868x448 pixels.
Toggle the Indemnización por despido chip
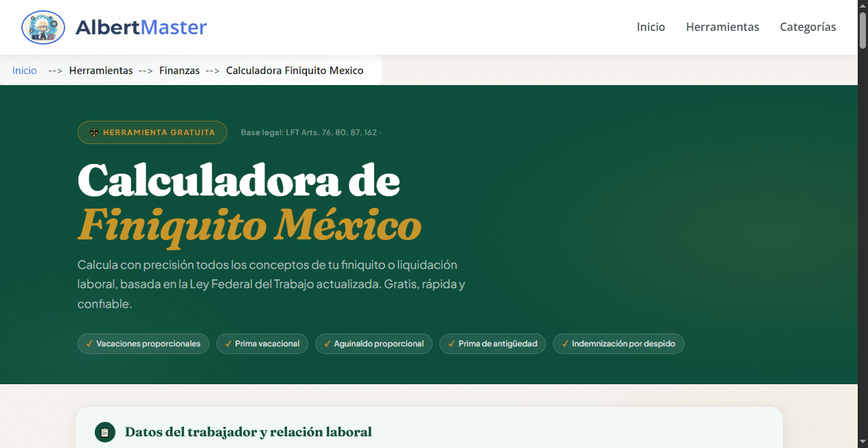pyautogui.click(x=618, y=343)
